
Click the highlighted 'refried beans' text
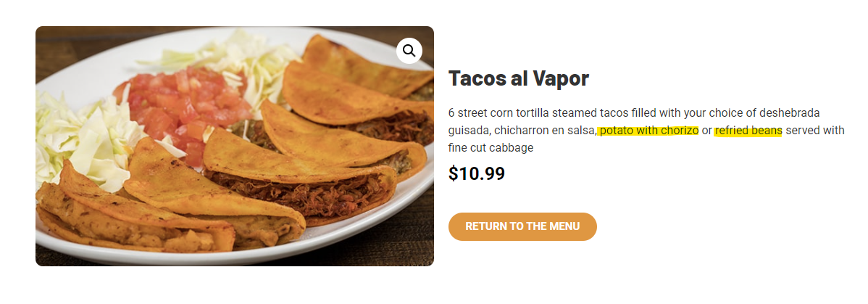click(748, 131)
